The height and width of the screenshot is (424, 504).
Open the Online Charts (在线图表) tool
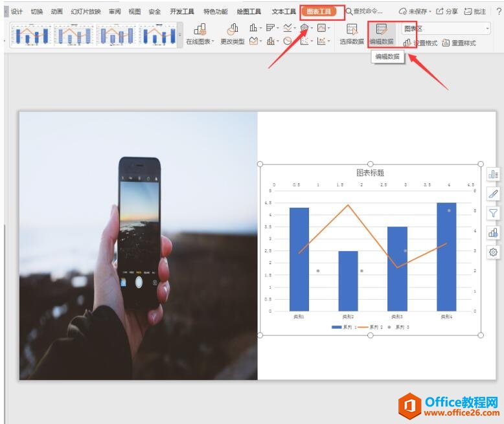click(200, 34)
